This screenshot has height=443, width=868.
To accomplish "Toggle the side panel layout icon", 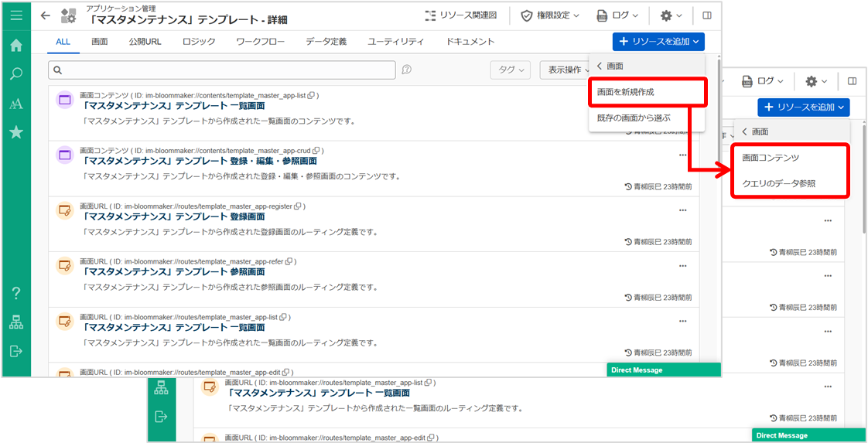I will coord(706,15).
